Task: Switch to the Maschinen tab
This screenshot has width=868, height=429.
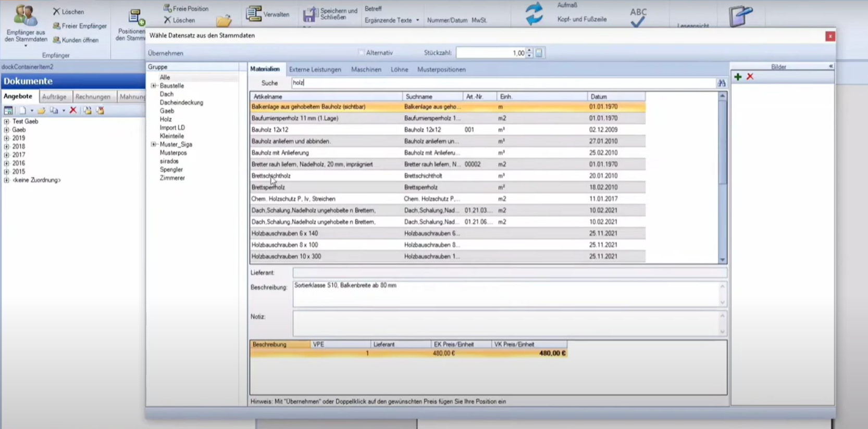Action: (x=366, y=69)
